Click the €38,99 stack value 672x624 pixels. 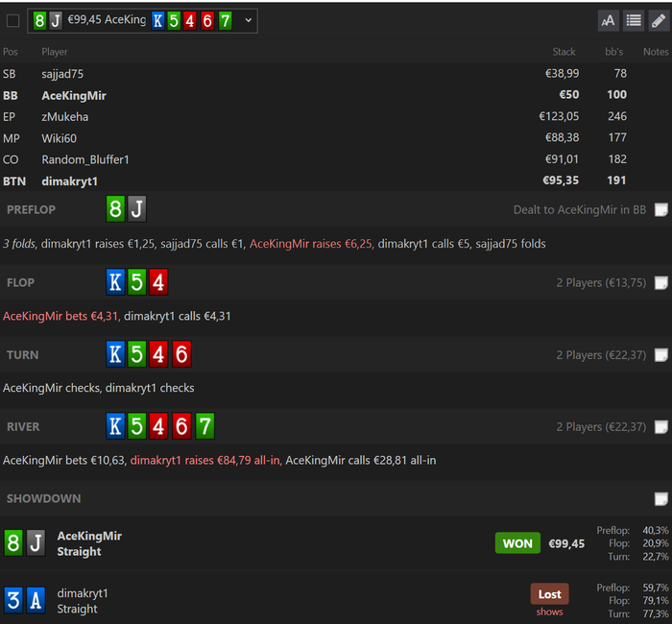point(562,73)
